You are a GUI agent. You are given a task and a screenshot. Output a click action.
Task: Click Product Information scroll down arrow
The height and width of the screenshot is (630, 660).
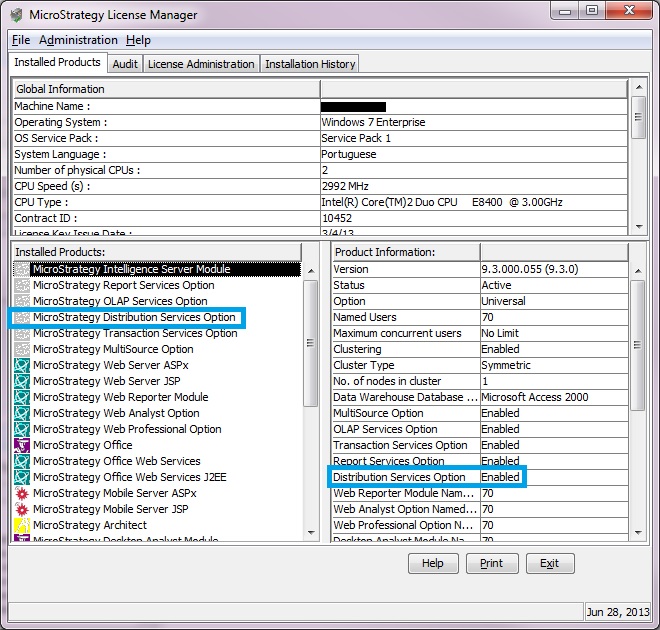[x=638, y=533]
